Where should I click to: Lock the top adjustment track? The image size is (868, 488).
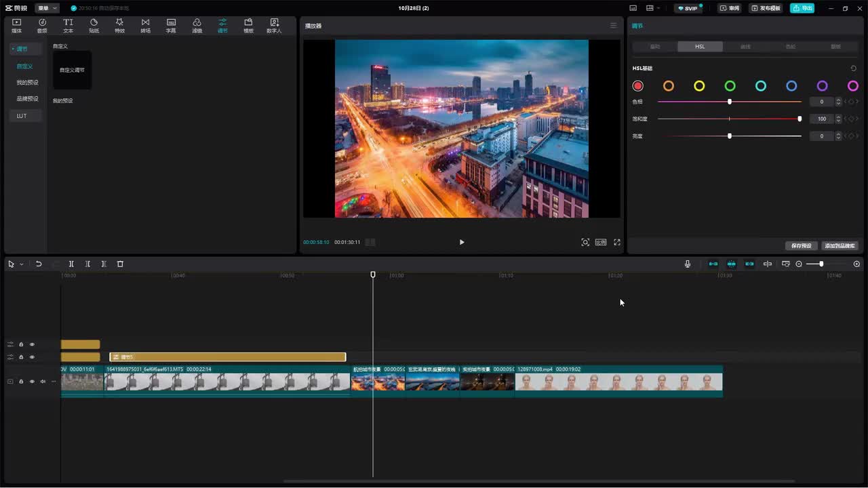pos(21,344)
